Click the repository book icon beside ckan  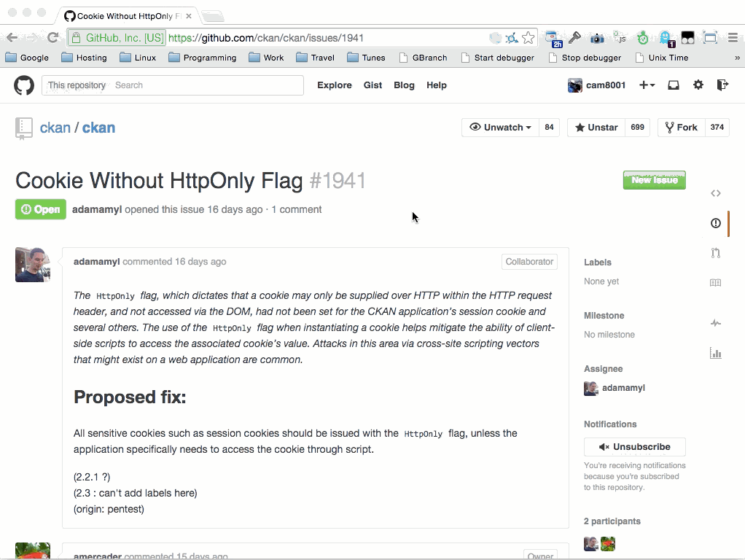coord(24,128)
